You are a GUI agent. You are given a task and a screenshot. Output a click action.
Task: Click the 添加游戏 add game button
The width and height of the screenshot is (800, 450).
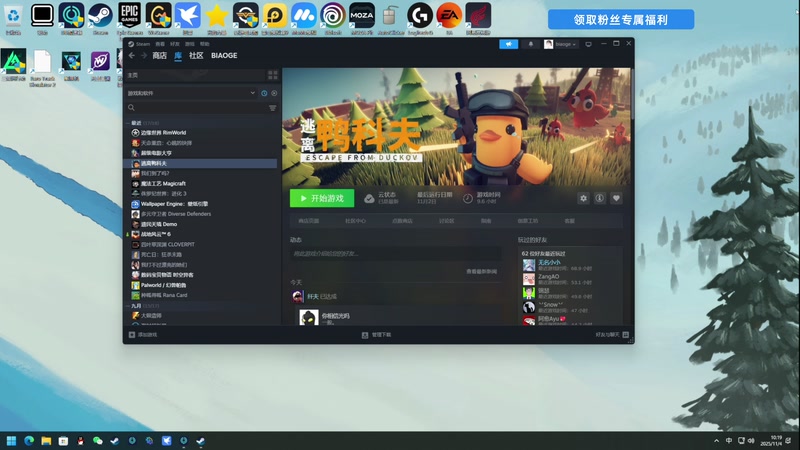point(143,335)
